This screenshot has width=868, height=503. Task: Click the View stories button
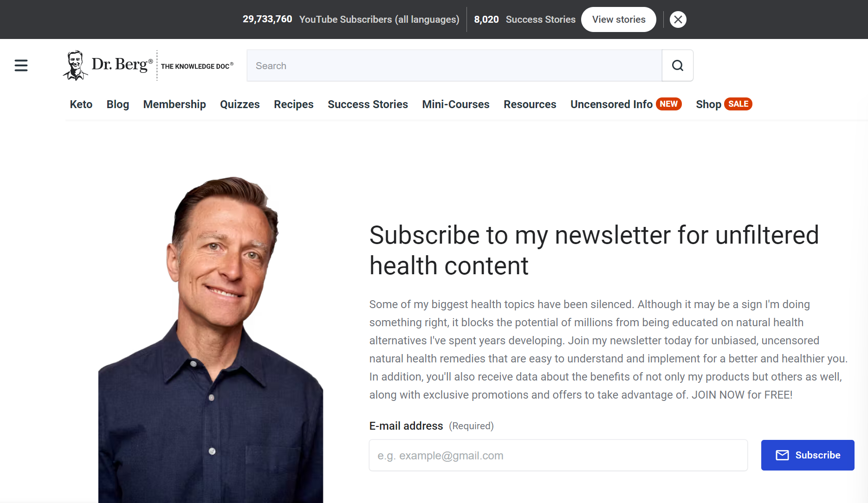[x=619, y=19]
